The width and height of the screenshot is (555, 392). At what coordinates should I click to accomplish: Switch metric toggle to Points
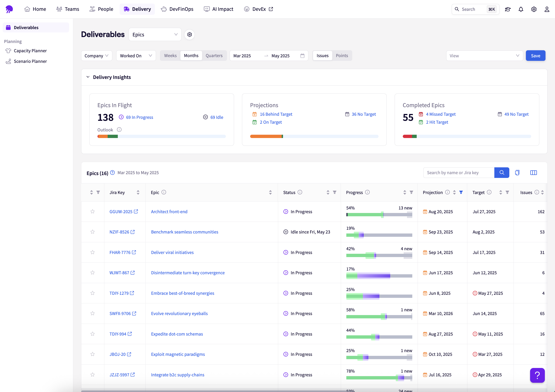click(342, 56)
